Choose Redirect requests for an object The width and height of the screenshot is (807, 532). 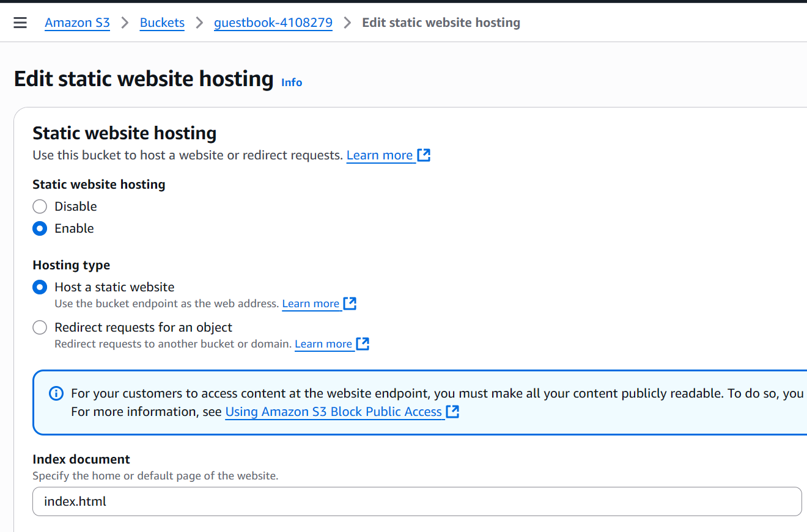point(40,327)
